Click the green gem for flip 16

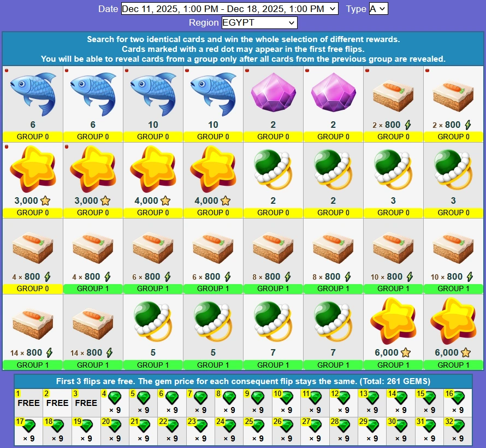[458, 398]
